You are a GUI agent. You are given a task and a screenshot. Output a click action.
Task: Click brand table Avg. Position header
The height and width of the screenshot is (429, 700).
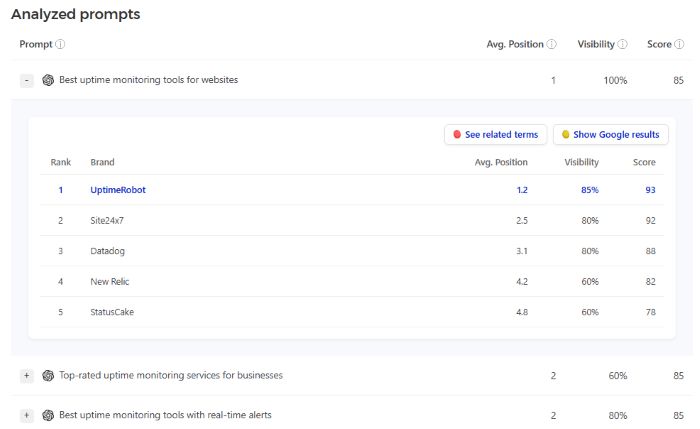tap(501, 162)
